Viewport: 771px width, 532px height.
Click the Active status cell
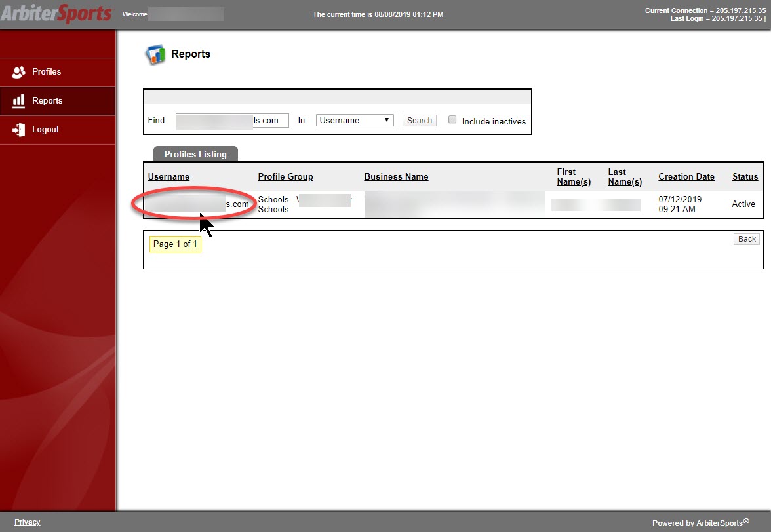tap(743, 204)
